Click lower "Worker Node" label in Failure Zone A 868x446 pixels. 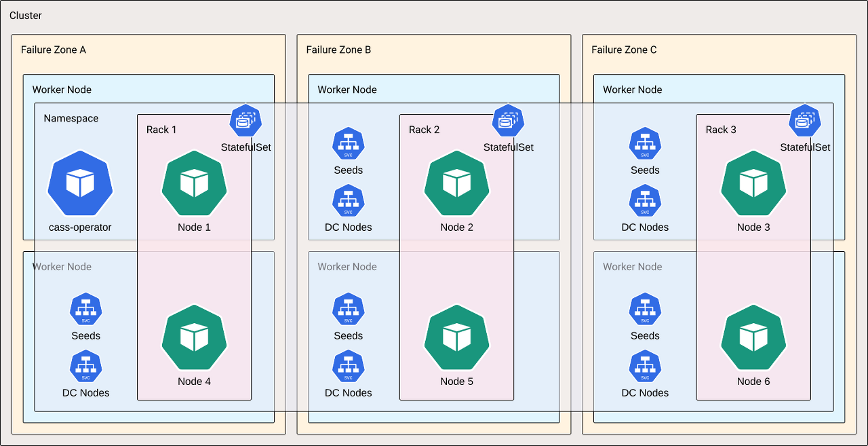tap(62, 267)
